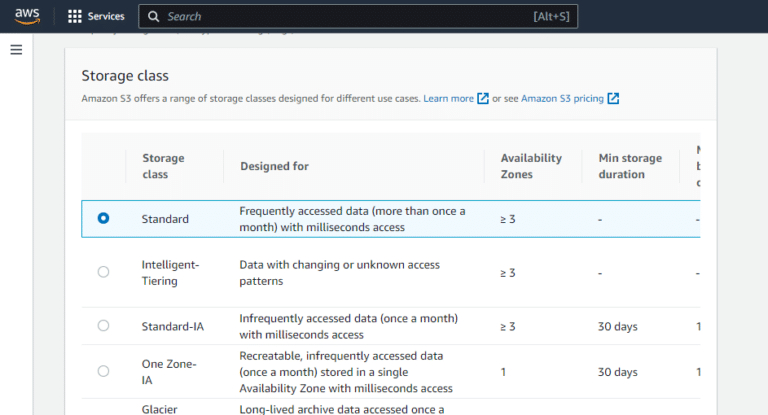Click external link icon beside Amazon S3 pricing
The height and width of the screenshot is (415, 768).
[x=613, y=98]
